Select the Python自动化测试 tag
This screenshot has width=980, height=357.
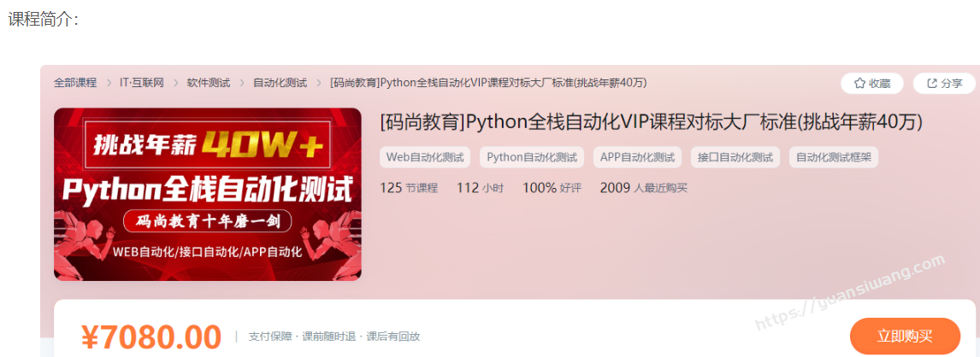click(532, 157)
